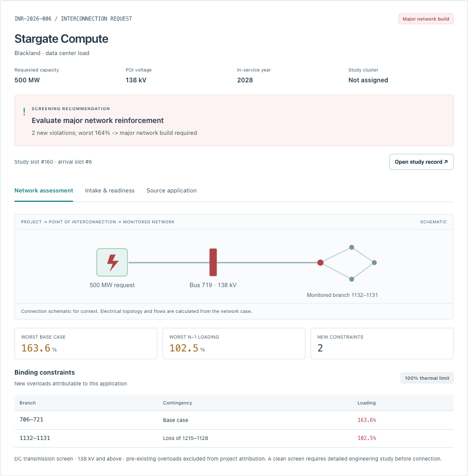
Task: Click the red Bus 719 bar symbol
Action: coord(213,262)
